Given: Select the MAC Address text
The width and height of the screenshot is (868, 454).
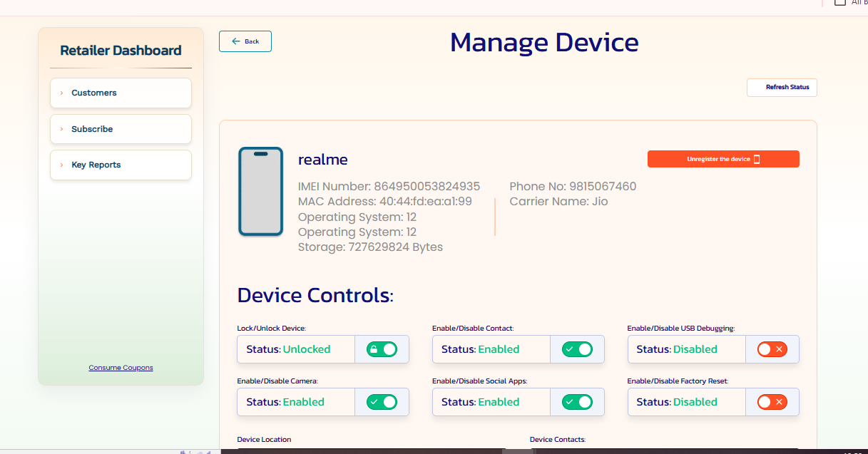Looking at the screenshot, I should coord(385,202).
